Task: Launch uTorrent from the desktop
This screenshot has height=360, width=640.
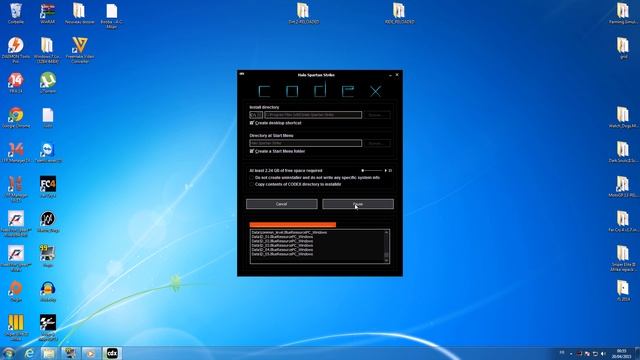Action: [x=48, y=83]
